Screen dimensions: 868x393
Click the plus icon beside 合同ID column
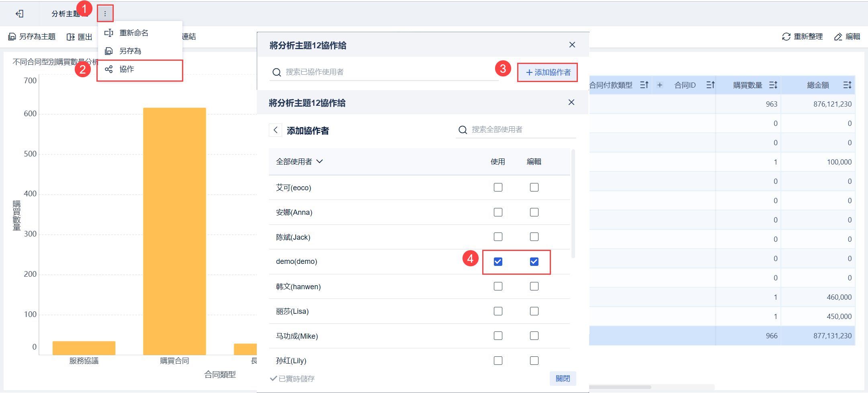[660, 85]
